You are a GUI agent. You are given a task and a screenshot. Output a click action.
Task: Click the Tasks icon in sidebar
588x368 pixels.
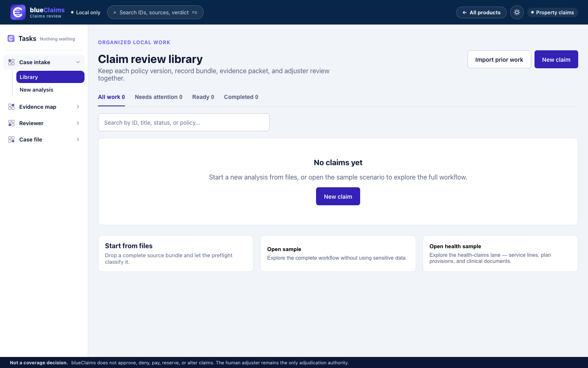pyautogui.click(x=11, y=38)
